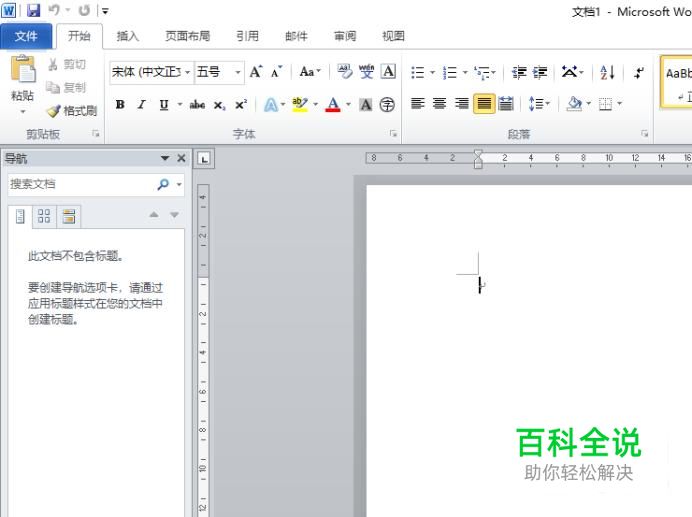Toggle justified alignment

coord(484,104)
